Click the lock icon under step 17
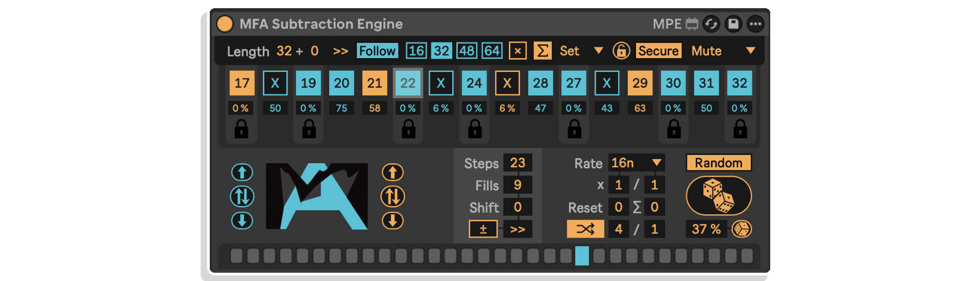Screen dimensions: 980x281 (241, 129)
